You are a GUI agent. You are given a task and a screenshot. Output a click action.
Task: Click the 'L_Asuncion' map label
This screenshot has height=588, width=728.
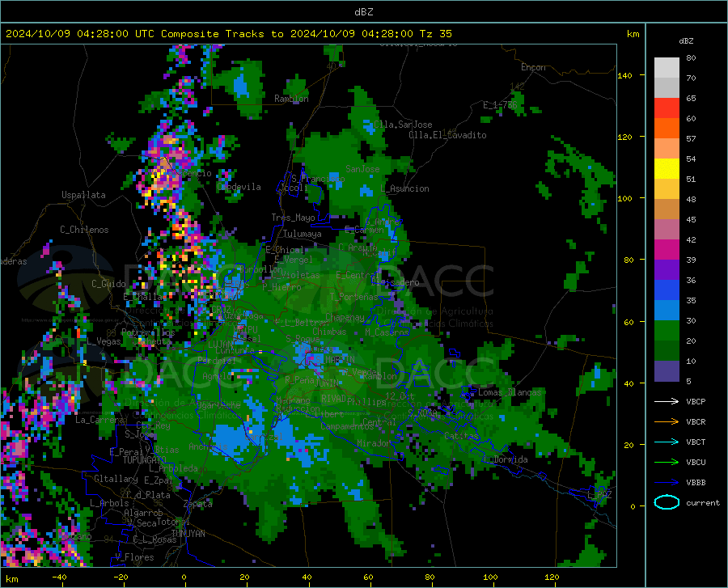404,188
